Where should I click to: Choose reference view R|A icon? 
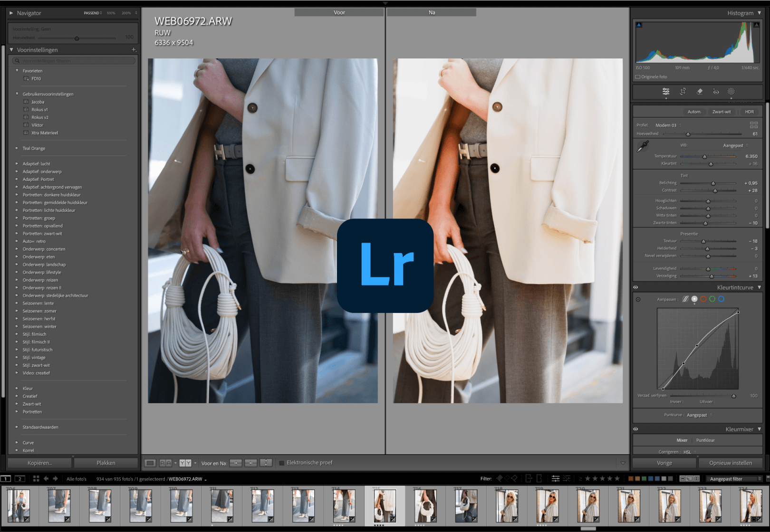[x=165, y=463]
